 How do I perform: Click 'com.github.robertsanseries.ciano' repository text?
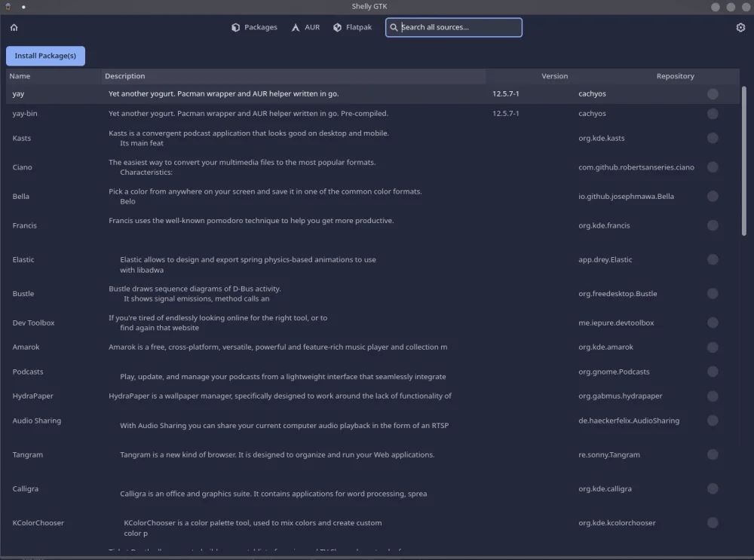tap(636, 167)
